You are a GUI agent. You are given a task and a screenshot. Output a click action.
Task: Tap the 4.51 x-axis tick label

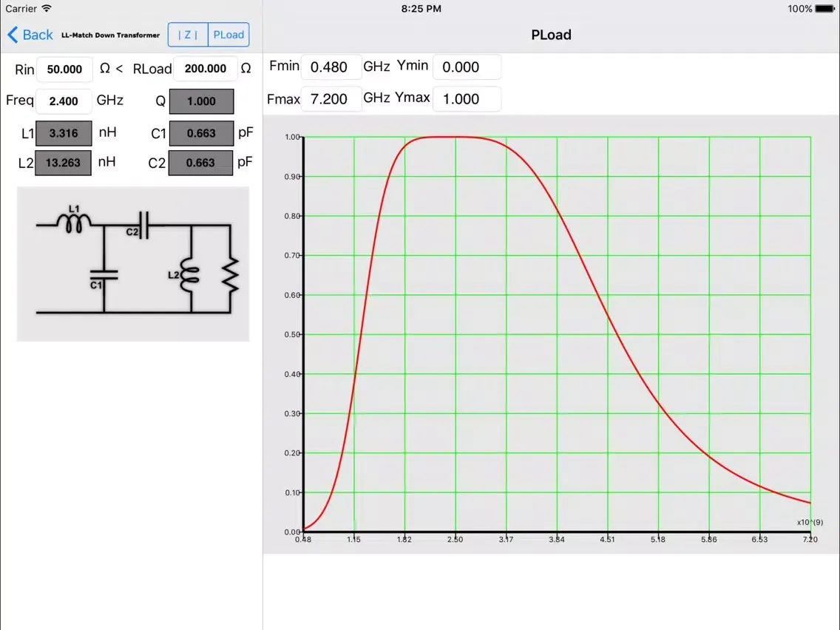click(608, 540)
